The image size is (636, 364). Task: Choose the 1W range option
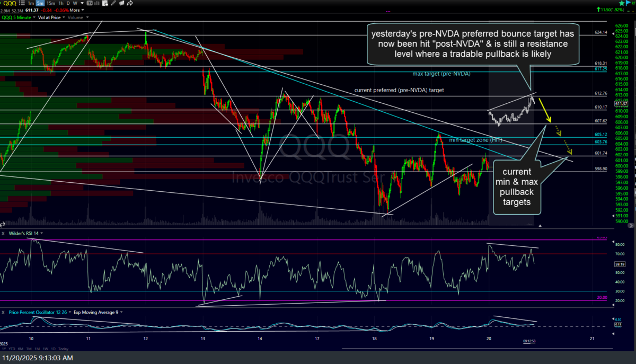(46, 349)
